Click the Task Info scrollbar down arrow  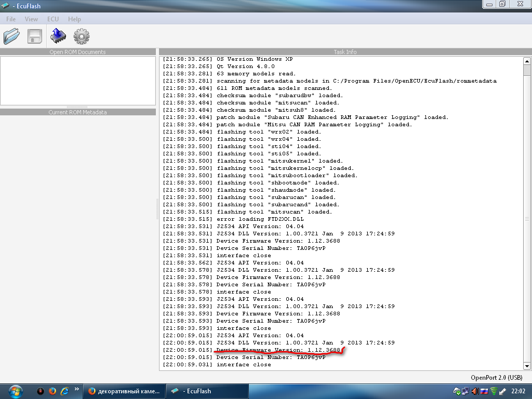coord(527,366)
